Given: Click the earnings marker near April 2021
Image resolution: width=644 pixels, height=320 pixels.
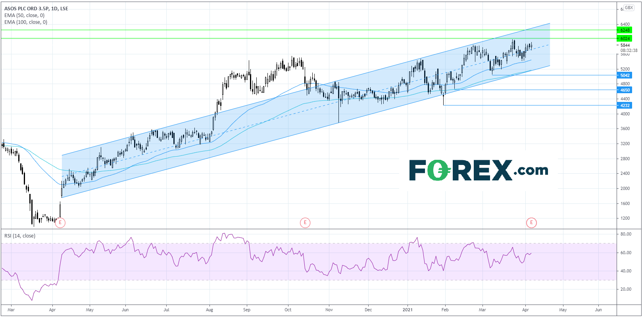Looking at the screenshot, I should point(531,223).
